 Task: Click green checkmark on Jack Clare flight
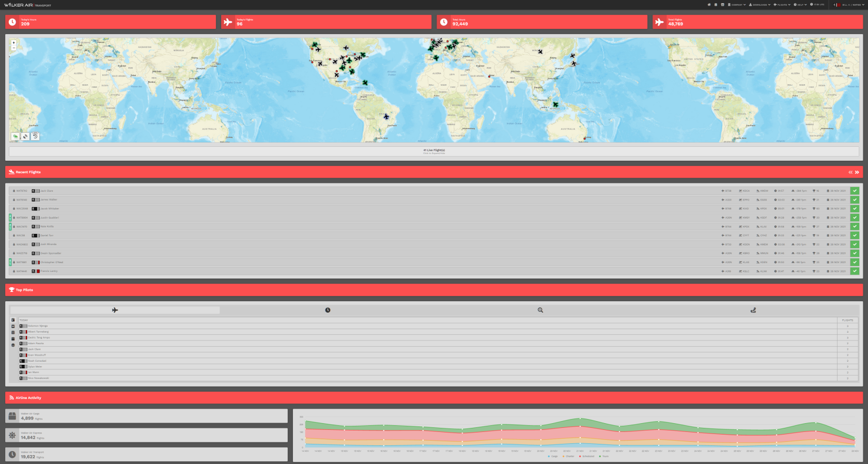[x=855, y=191]
